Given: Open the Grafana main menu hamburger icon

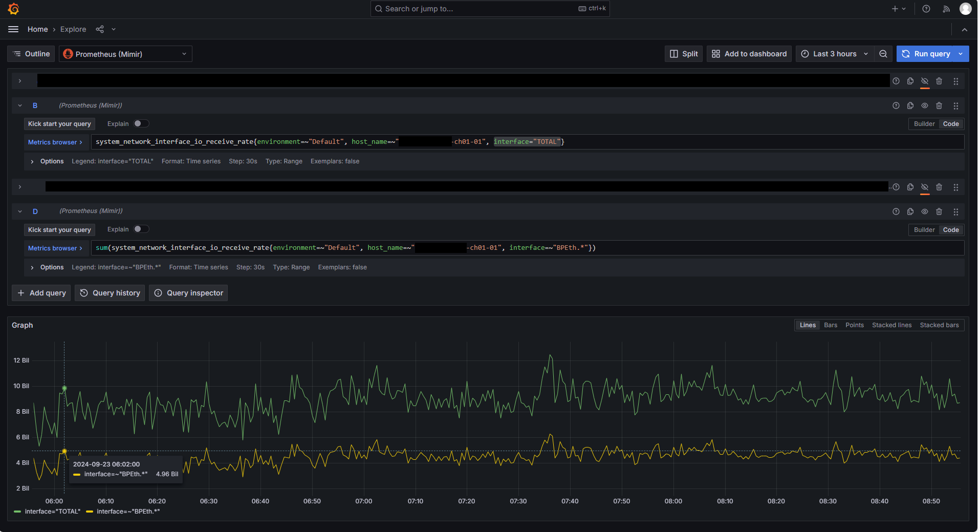Looking at the screenshot, I should tap(13, 29).
